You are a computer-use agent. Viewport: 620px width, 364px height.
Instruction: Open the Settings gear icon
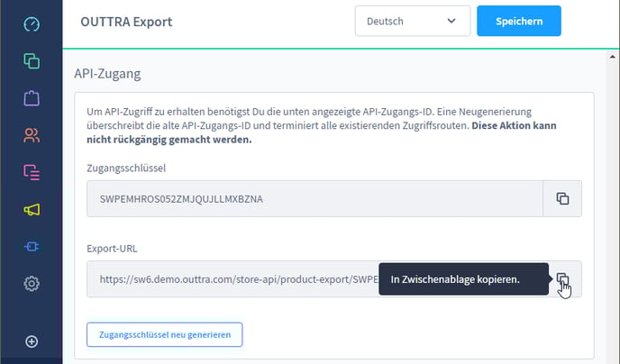point(32,284)
